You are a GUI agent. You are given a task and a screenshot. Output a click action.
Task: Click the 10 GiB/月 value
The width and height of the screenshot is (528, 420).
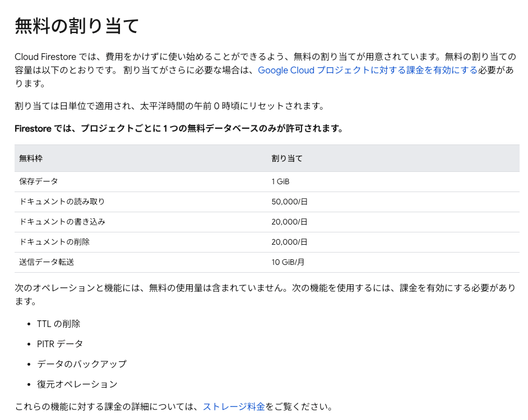point(288,262)
